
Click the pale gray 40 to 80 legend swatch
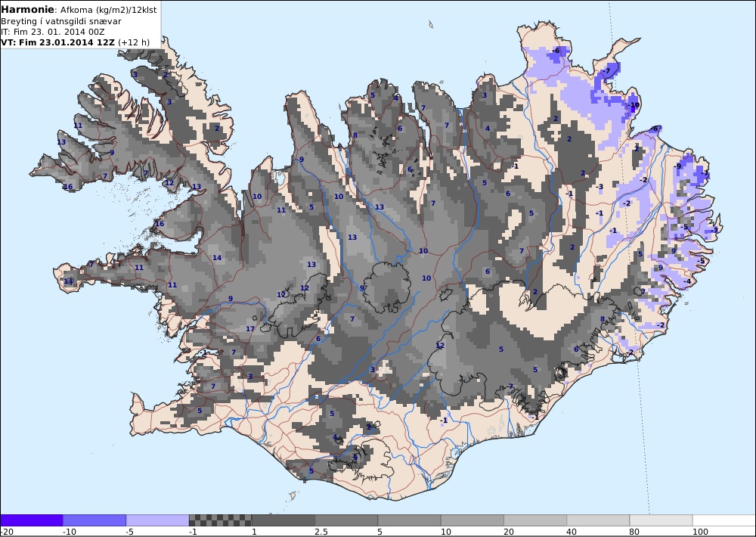click(598, 520)
